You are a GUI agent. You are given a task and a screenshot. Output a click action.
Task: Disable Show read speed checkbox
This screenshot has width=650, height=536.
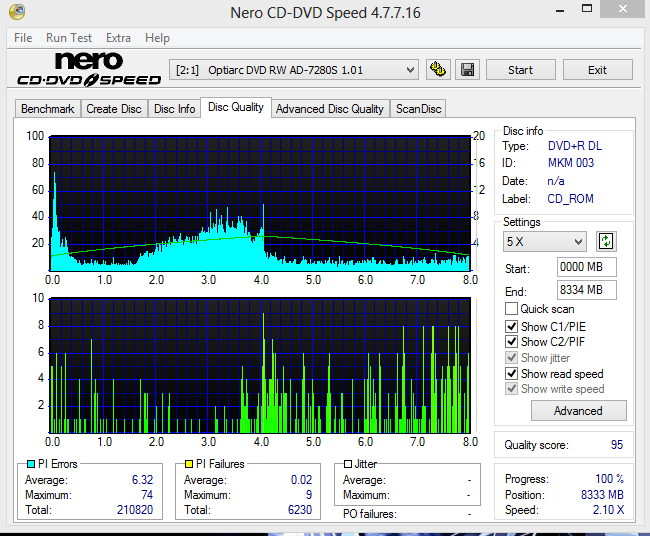click(x=512, y=374)
